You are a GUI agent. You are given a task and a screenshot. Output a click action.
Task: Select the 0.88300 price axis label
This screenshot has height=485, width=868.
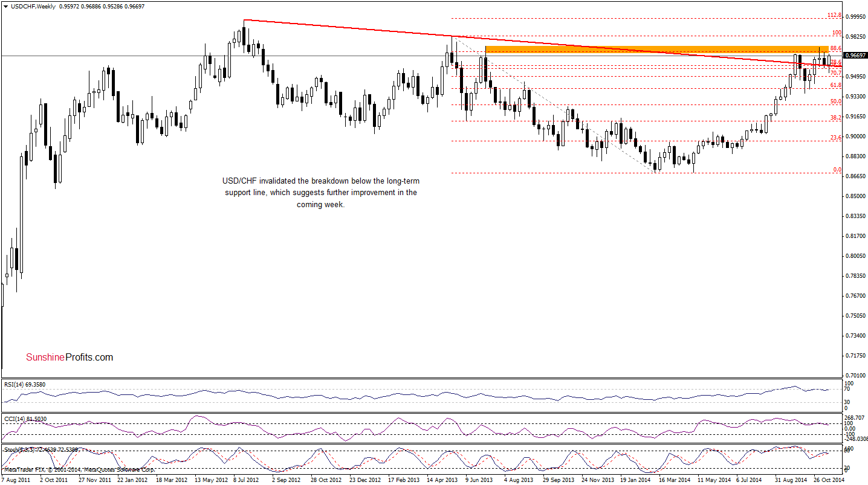pyautogui.click(x=855, y=156)
